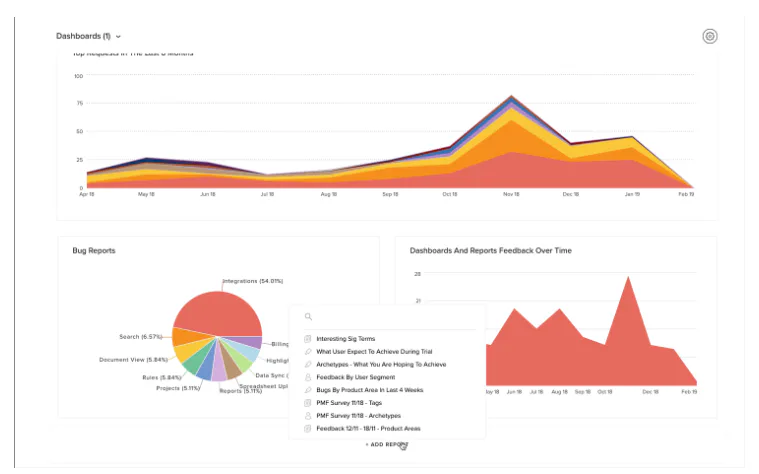Click icon beside PMF Survey 11/18 - Tags
759x474 pixels.
click(307, 403)
